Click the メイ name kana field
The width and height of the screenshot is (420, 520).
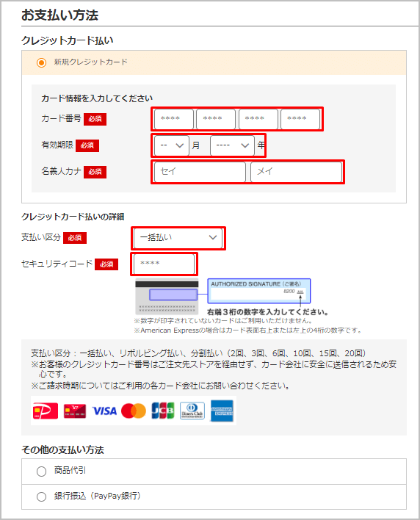coord(297,171)
